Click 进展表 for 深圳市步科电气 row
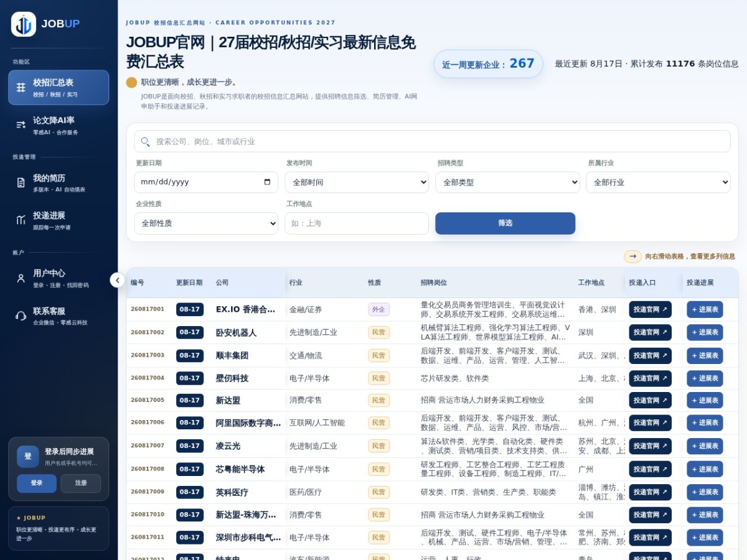 point(705,538)
